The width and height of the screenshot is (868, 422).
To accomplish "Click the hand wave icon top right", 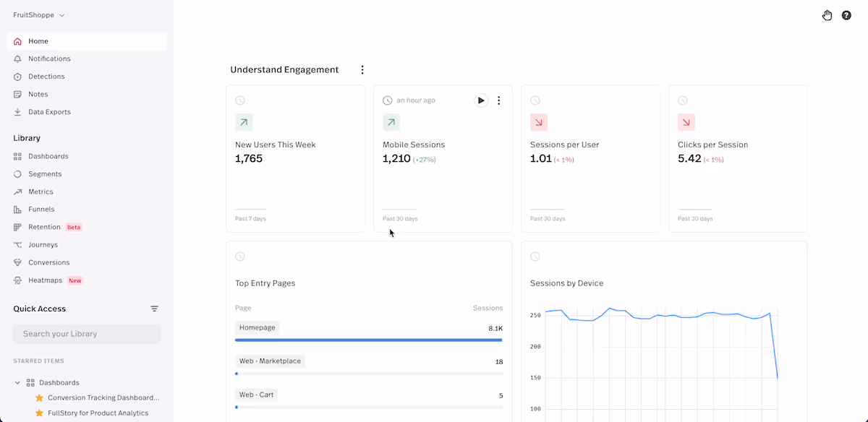I will (827, 15).
